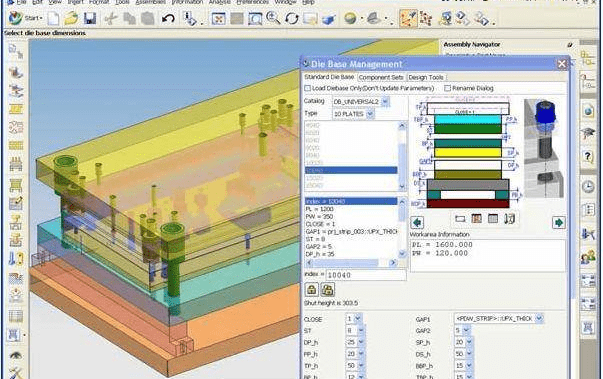Viewport: 603px width, 379px height.
Task: Click the index value input field
Action: tap(366, 275)
